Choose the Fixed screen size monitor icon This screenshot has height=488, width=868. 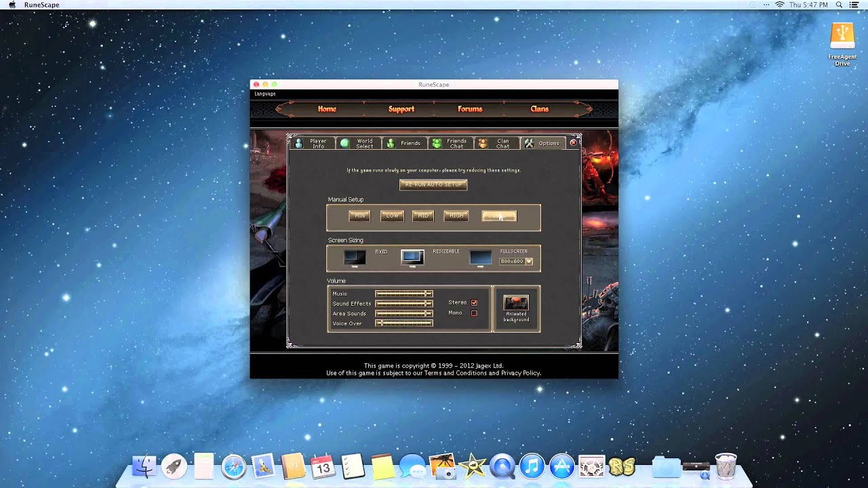tap(355, 258)
